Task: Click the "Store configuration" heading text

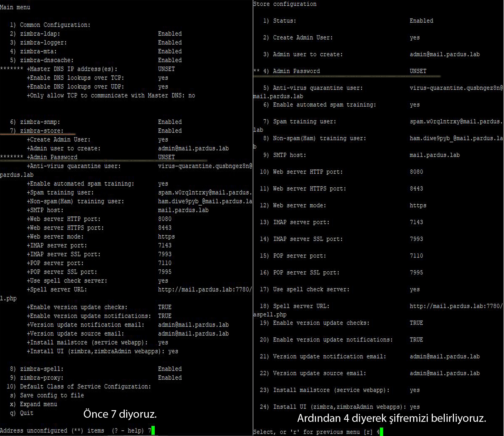Action: tap(285, 4)
